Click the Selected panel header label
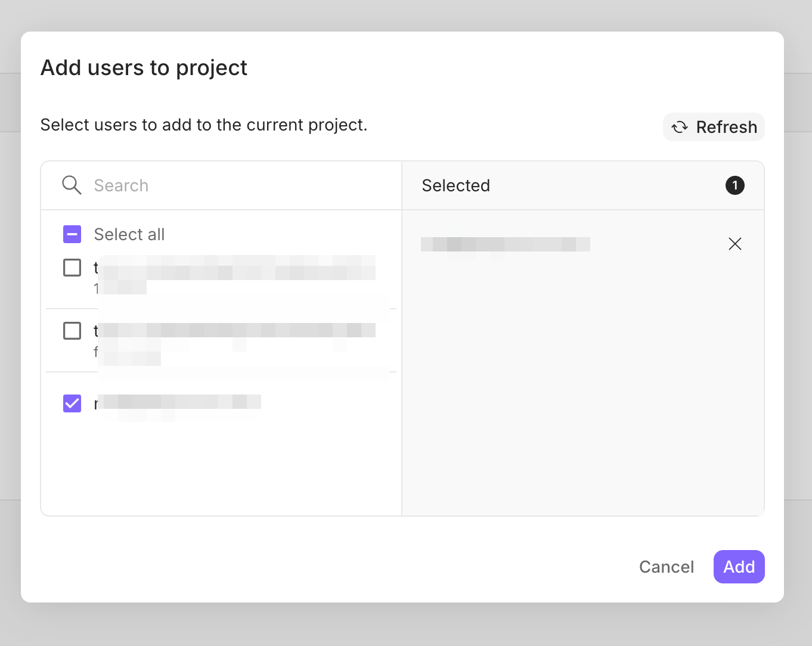This screenshot has height=646, width=812. tap(455, 185)
